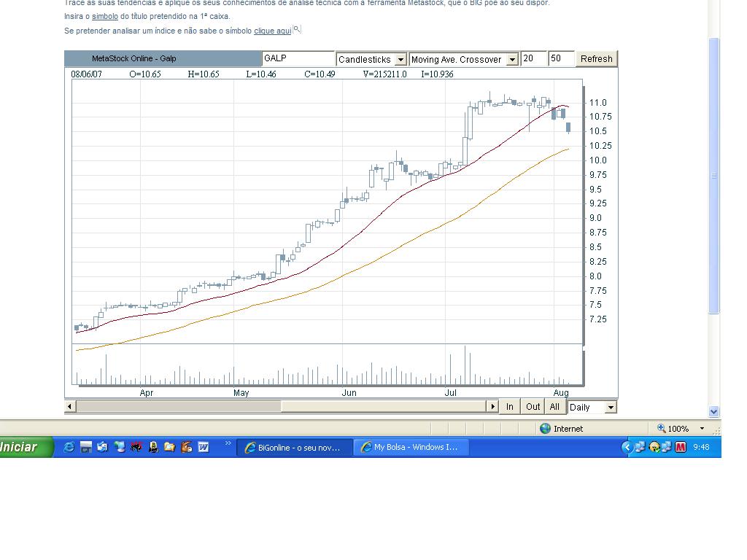
Task: Click the GALP symbol input field
Action: (x=298, y=58)
